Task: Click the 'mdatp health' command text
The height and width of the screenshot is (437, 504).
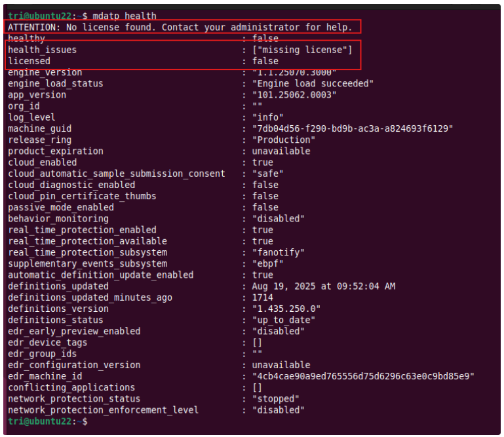Action: pyautogui.click(x=125, y=16)
